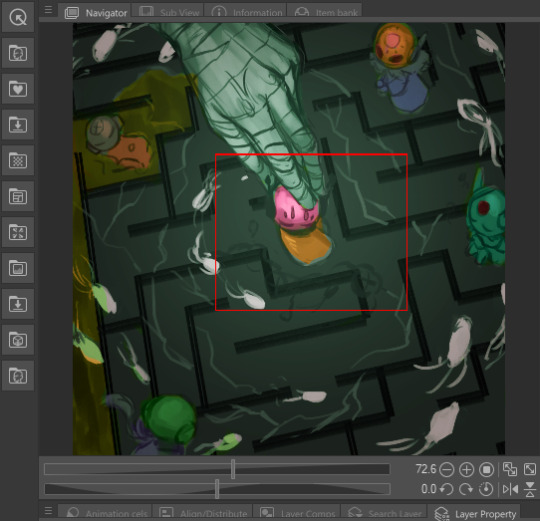Flip the canvas view horizontally
Viewport: 540px width, 521px height.
[x=510, y=489]
